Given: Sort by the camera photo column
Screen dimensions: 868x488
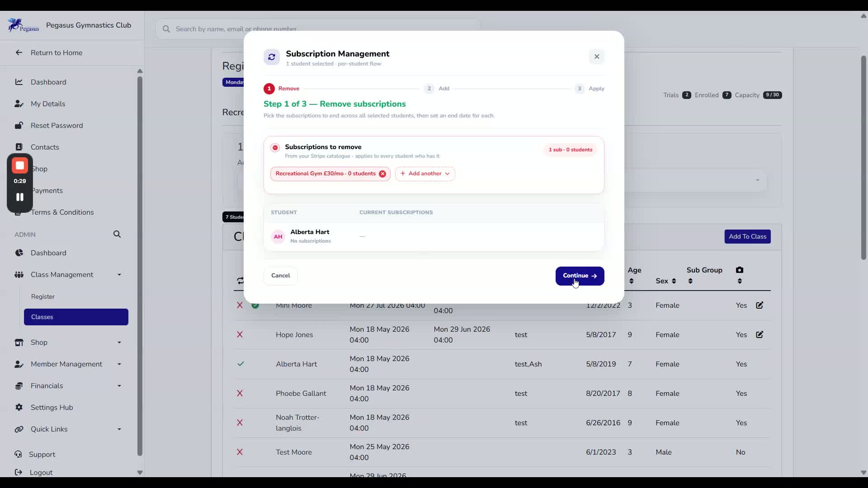Looking at the screenshot, I should pos(740,275).
